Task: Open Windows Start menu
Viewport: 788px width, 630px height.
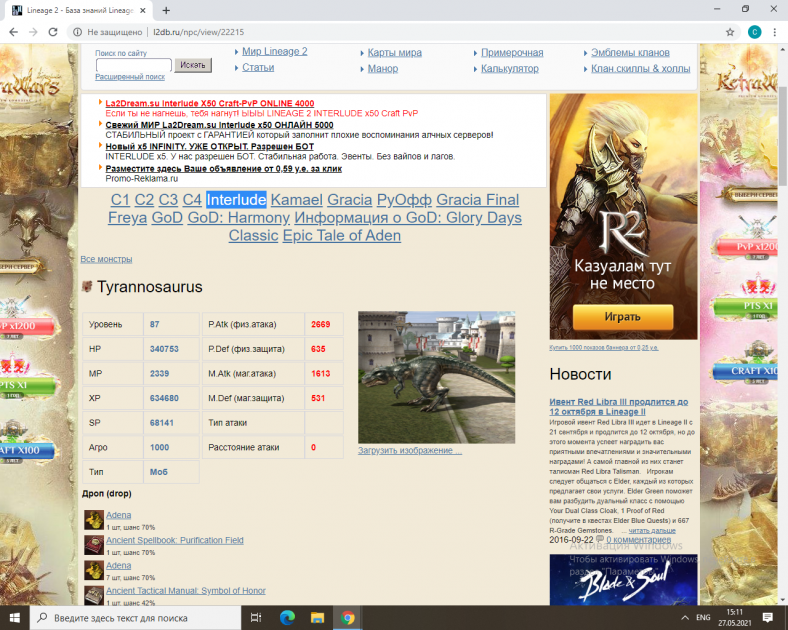Action: [15, 617]
